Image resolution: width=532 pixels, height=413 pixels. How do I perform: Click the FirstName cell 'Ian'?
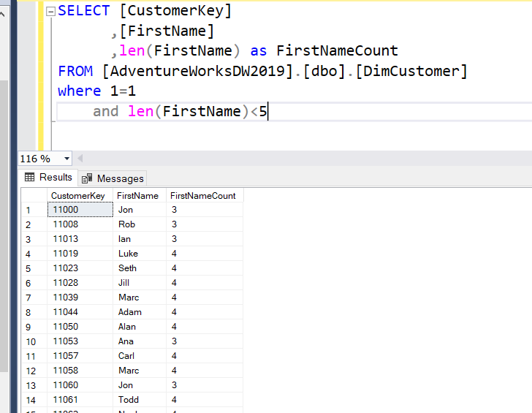click(x=140, y=238)
